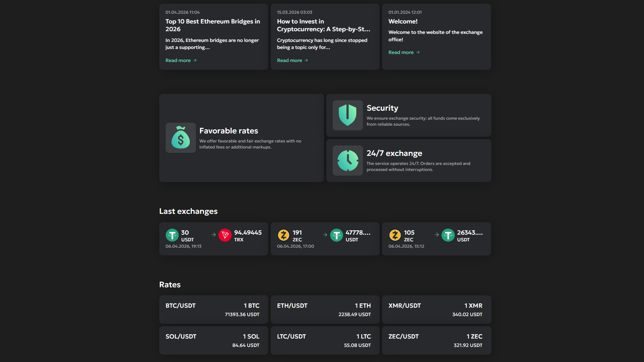
Task: Click the green shield Security icon
Action: (347, 115)
